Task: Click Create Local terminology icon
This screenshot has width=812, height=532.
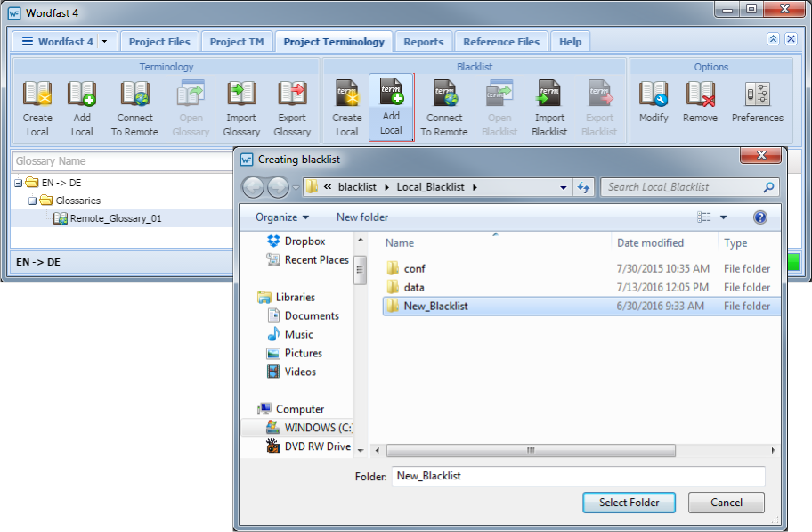Action: click(37, 95)
